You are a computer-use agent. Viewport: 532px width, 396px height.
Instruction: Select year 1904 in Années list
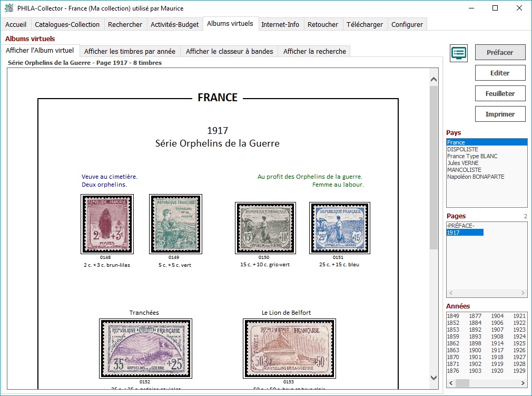(497, 316)
